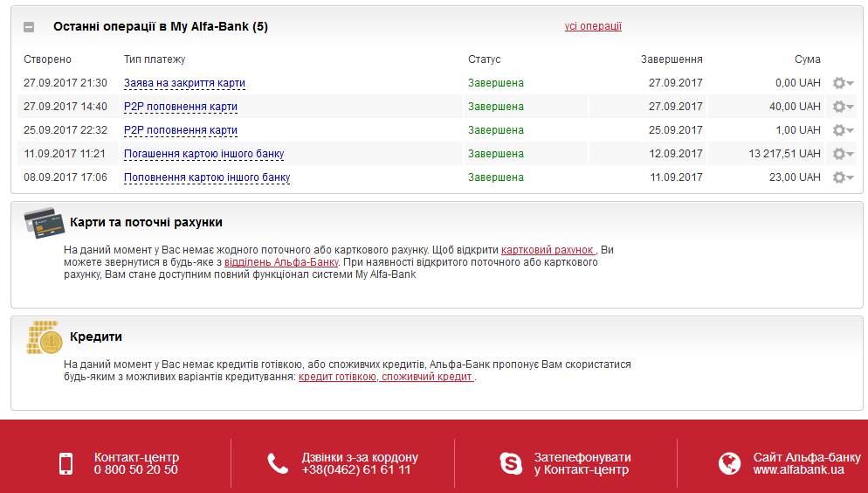Click the '11.09.2017 11:21' created date cell

(65, 154)
